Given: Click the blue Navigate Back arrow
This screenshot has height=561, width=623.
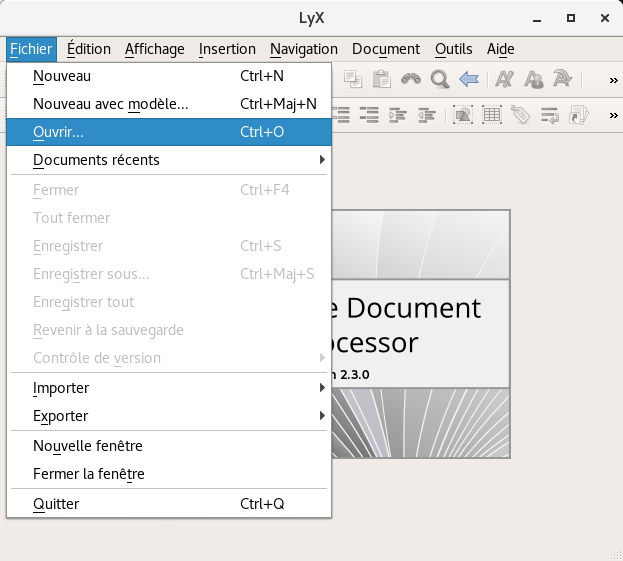Looking at the screenshot, I should pos(469,79).
